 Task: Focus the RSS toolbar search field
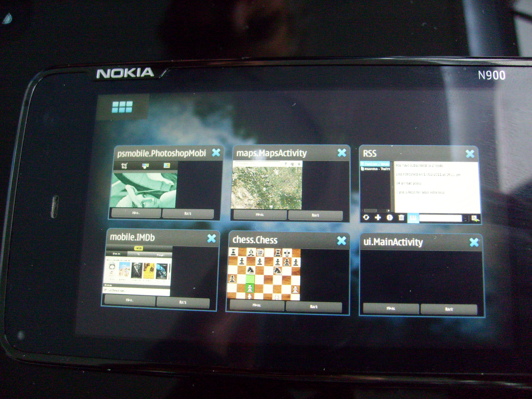(441, 218)
